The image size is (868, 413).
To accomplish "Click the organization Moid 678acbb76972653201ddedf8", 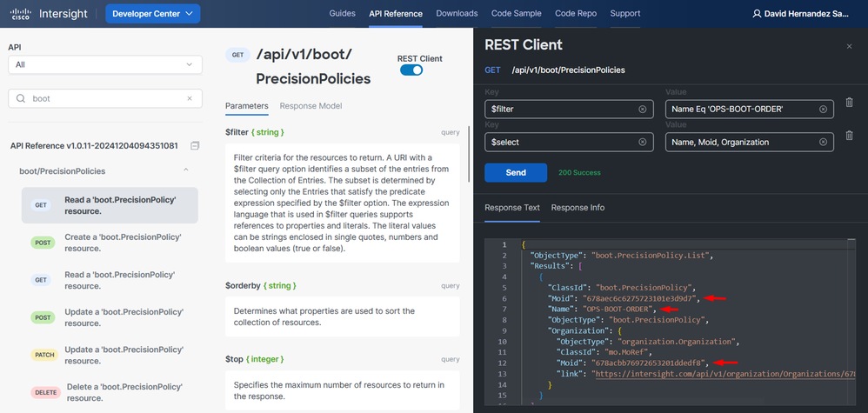I will coord(648,363).
